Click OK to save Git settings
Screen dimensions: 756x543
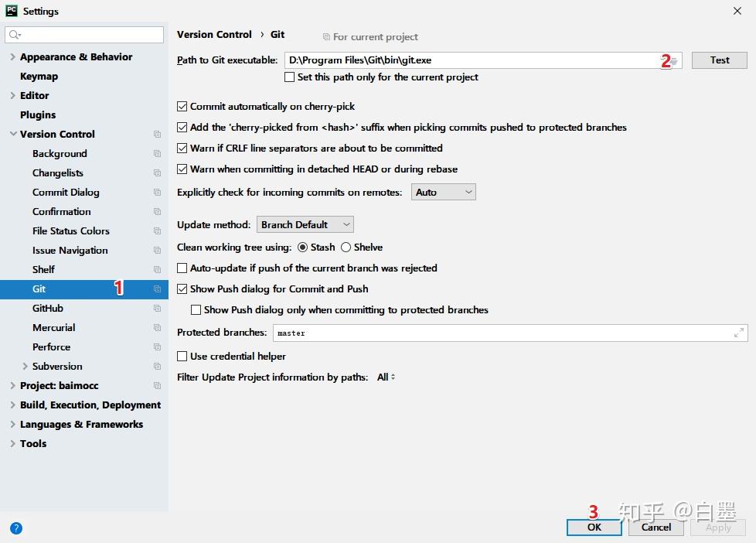pos(593,527)
